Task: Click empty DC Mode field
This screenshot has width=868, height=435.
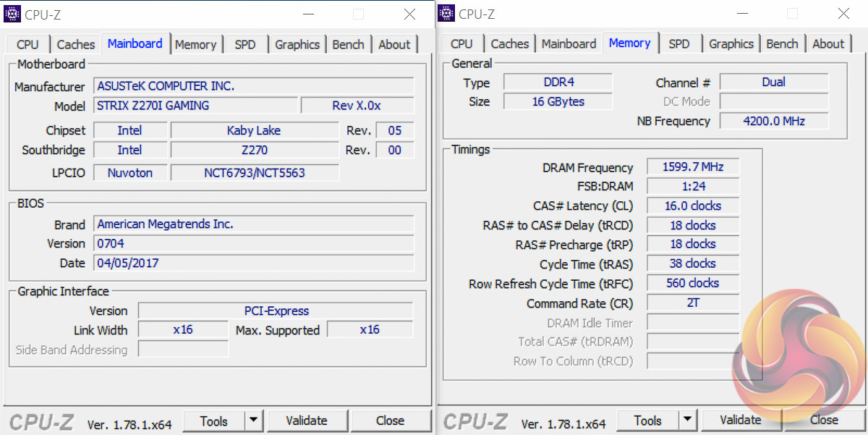Action: (x=774, y=102)
